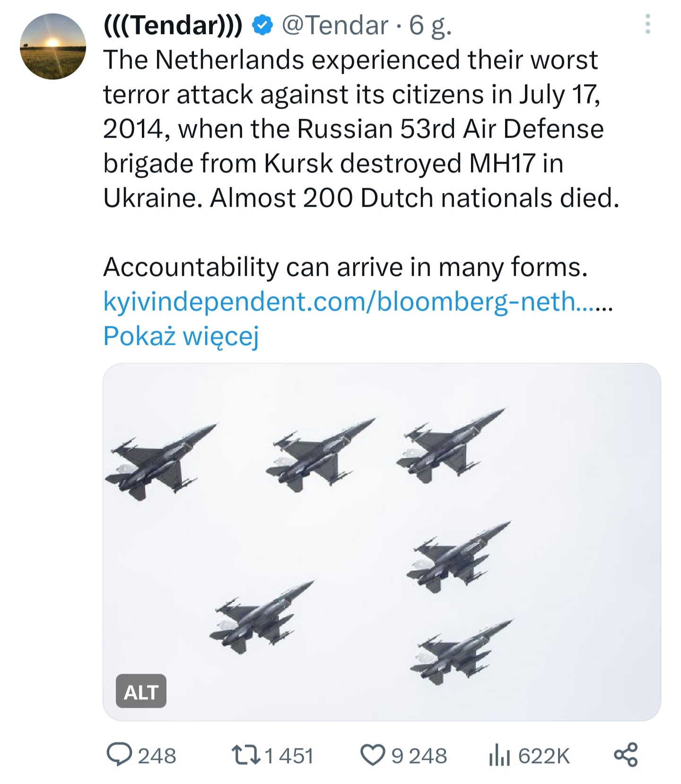Click the 1 451 reposts count
The image size is (681, 784).
(x=289, y=756)
